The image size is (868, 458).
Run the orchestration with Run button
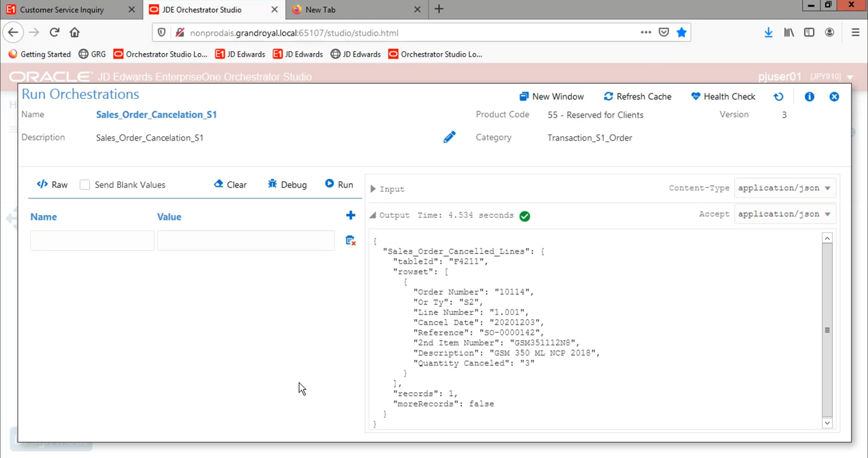point(339,184)
